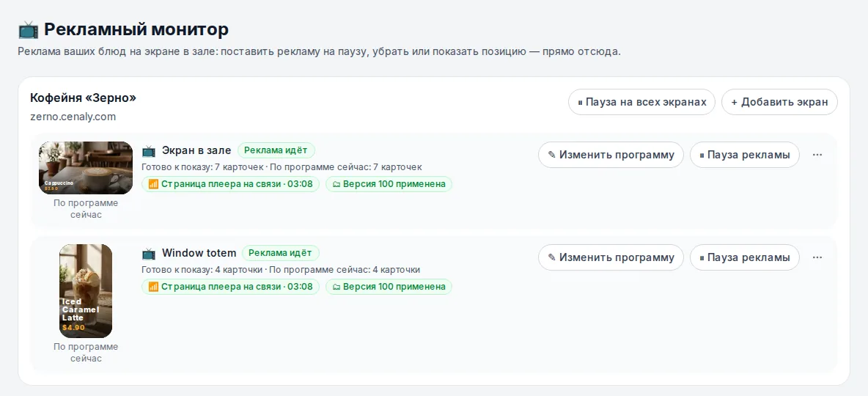Screen dimensions: 868x396
Task: Open the Cappuccino preview thumbnail
Action: pos(86,168)
